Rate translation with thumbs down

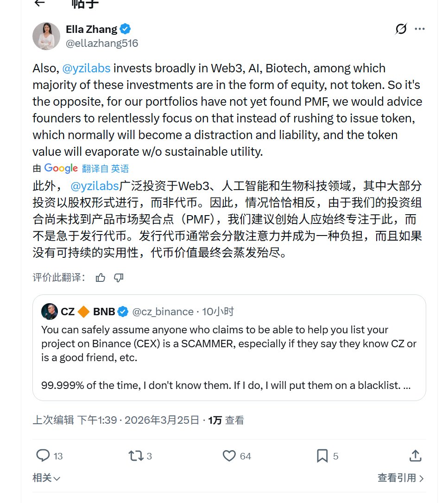(119, 278)
